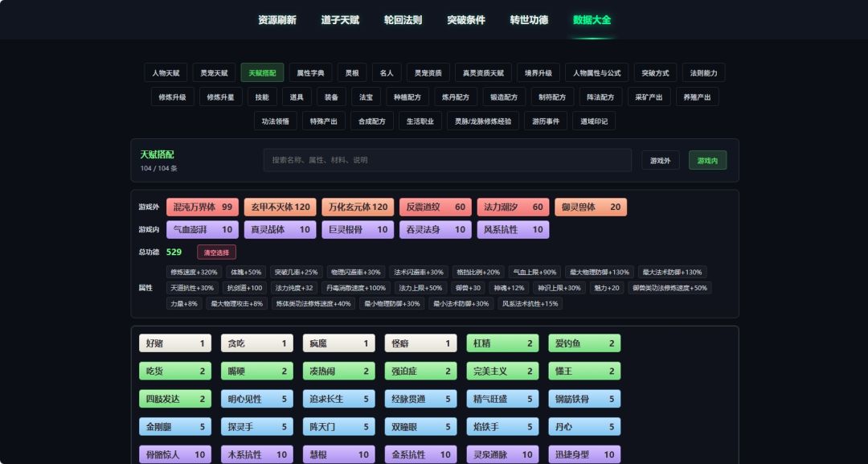This screenshot has height=464, width=868.
Task: Open the 人物属性与公式 category
Action: pos(596,72)
